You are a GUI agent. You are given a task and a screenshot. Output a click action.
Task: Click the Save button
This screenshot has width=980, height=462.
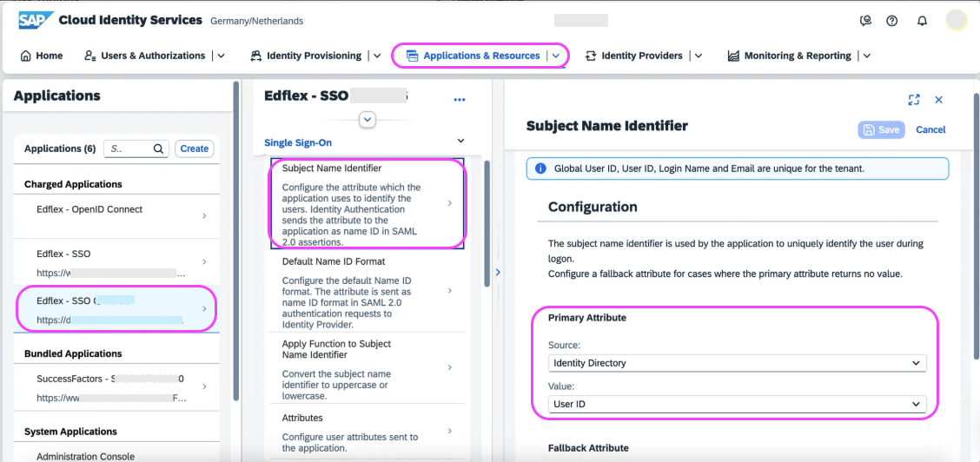click(x=881, y=130)
